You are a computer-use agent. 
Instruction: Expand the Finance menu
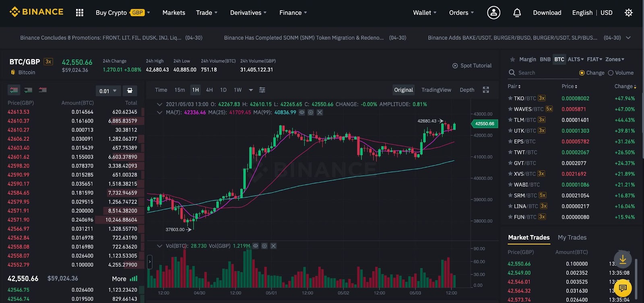[x=293, y=13]
